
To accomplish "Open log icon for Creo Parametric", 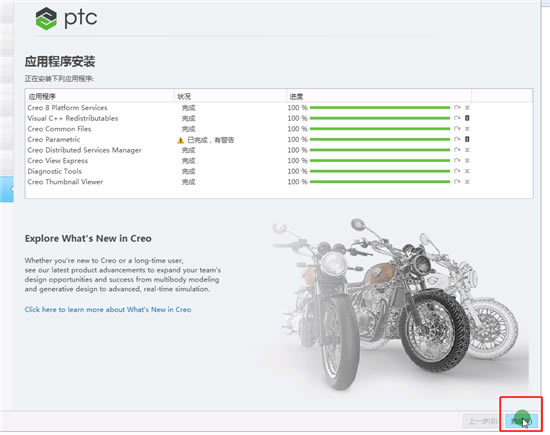I will coord(467,139).
